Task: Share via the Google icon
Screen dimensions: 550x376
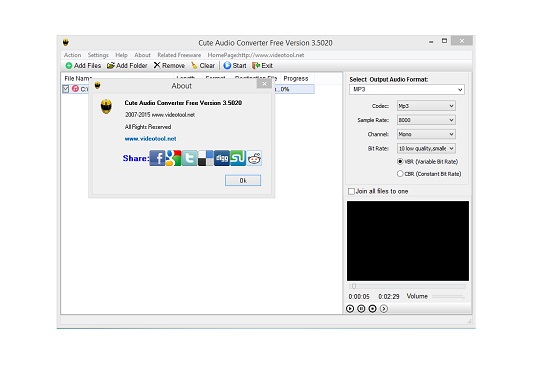Action: 173,158
